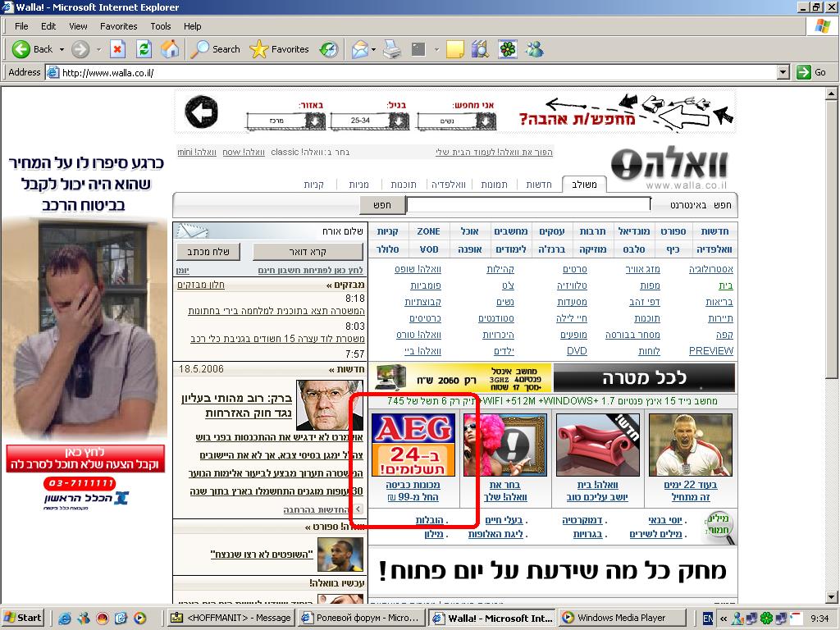The width and height of the screenshot is (840, 630).
Task: Click the EN language indicator in tray
Action: pos(707,619)
